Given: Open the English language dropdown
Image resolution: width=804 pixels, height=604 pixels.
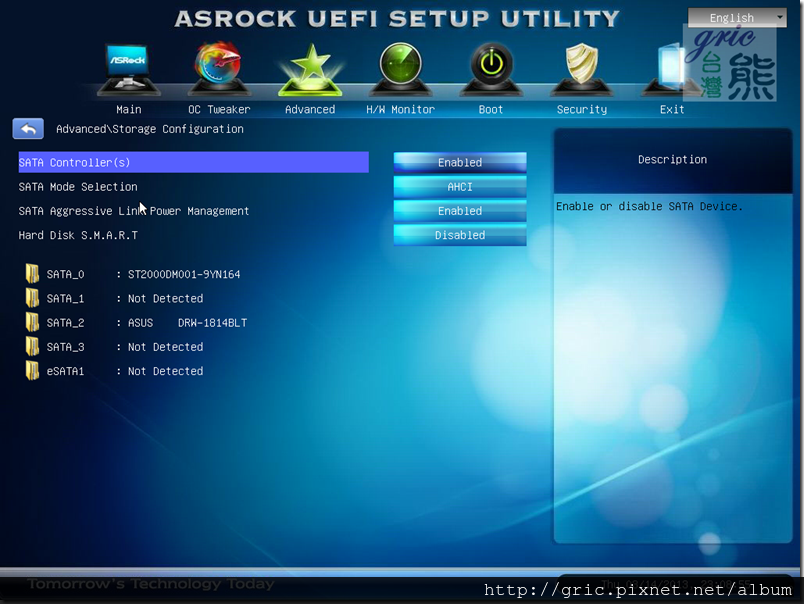Looking at the screenshot, I should tap(737, 18).
